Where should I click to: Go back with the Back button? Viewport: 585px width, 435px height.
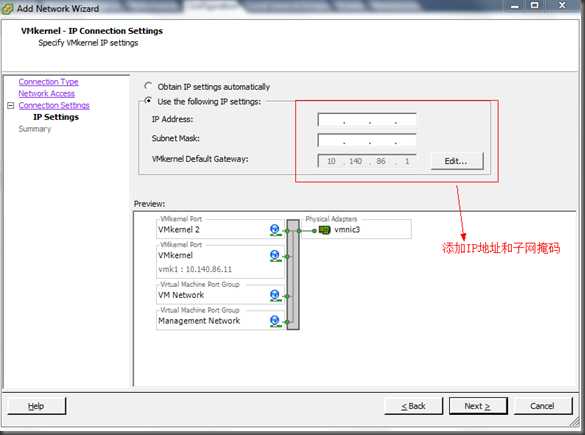(413, 406)
